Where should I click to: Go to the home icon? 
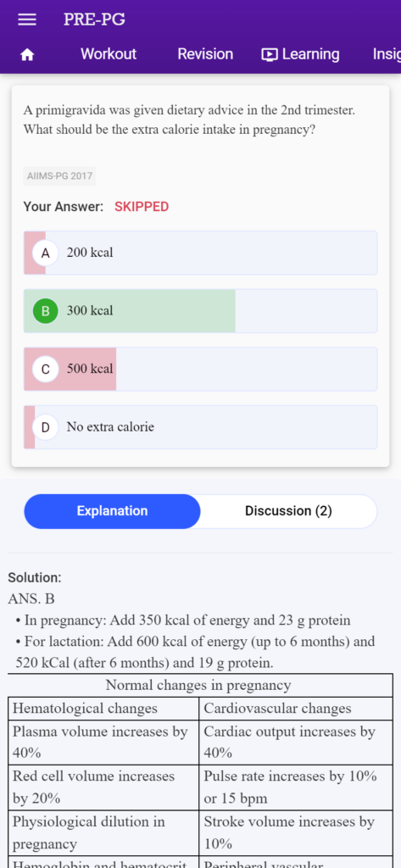tap(27, 54)
